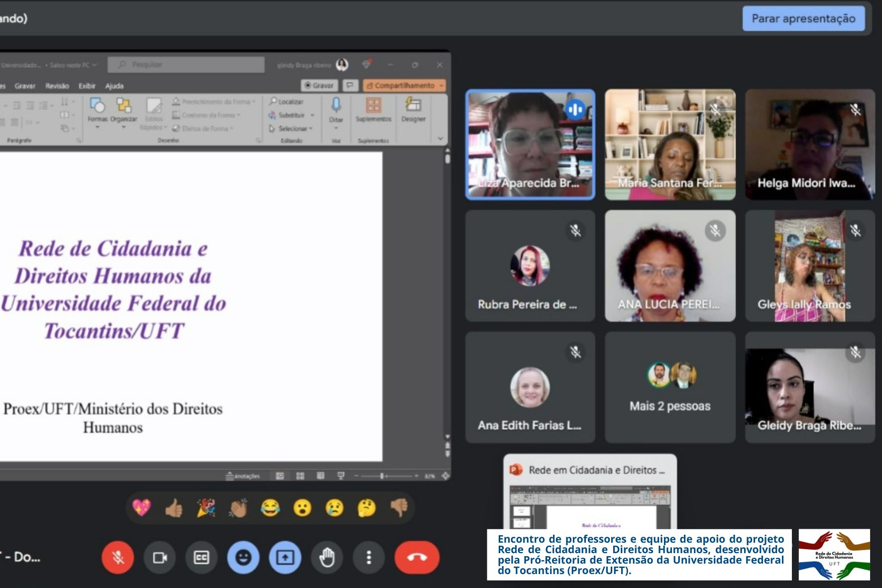The height and width of the screenshot is (588, 882).
Task: Open the Gravar tab in PowerPoint
Action: [x=25, y=86]
